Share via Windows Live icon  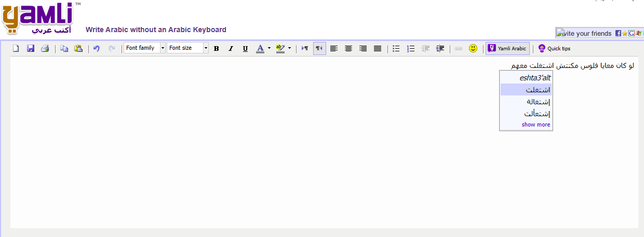click(638, 33)
